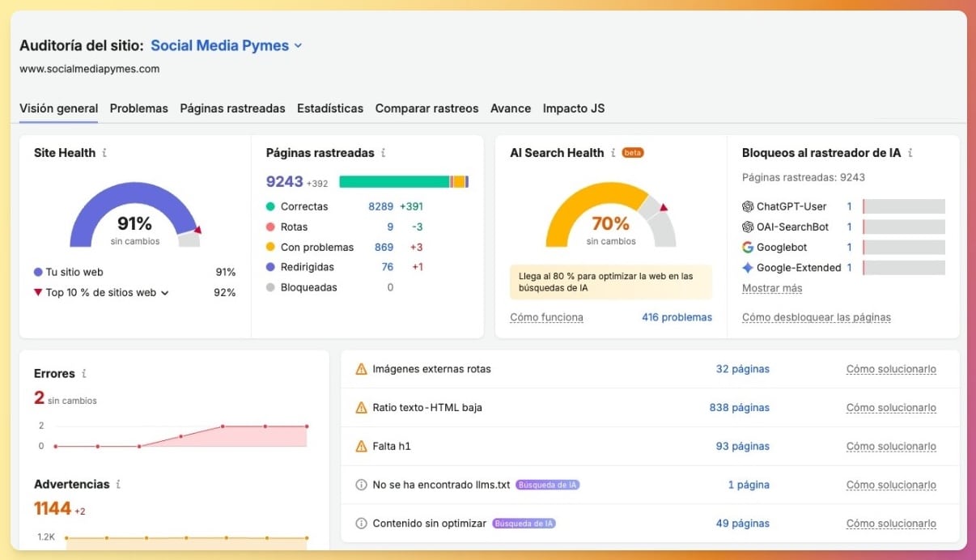
Task: Click Mostrar más under crawler list
Action: (x=772, y=288)
